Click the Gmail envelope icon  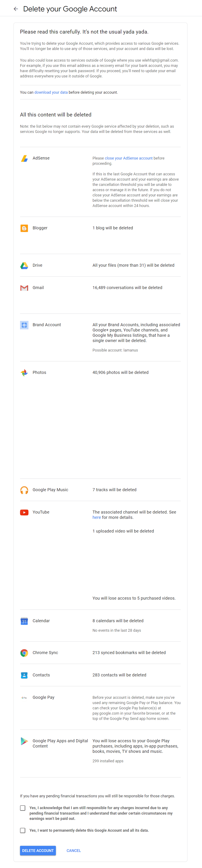click(x=24, y=288)
